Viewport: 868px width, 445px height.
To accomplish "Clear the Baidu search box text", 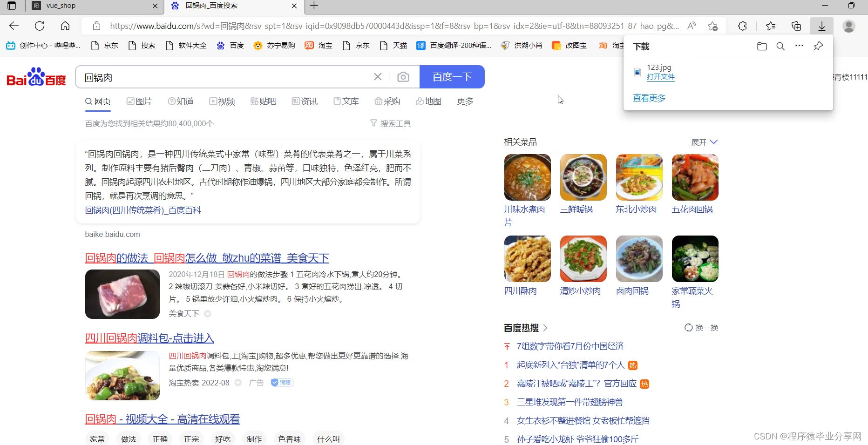I will click(378, 77).
